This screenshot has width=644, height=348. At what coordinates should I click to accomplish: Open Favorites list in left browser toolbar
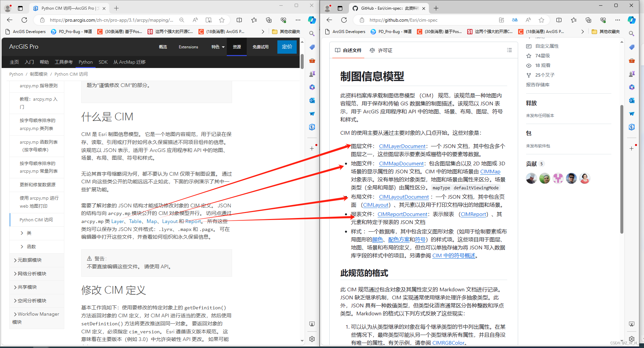pos(254,20)
